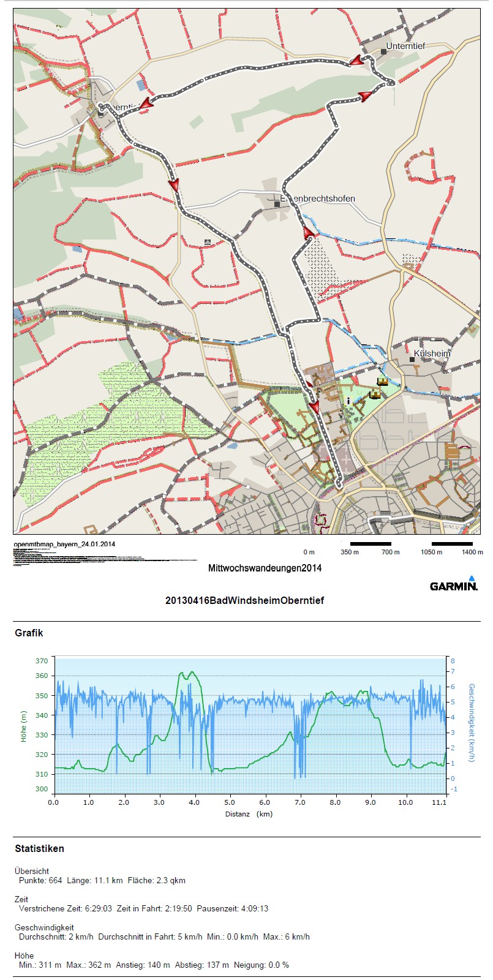Click the Statistiken section heading
This screenshot has height=980, width=493.
(39, 848)
